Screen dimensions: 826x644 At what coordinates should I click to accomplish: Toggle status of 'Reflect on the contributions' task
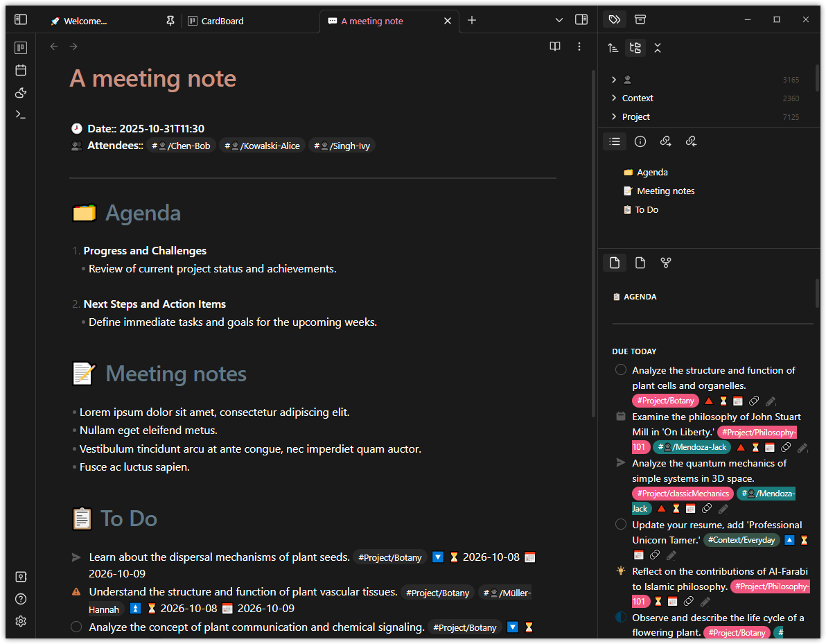[x=621, y=571]
